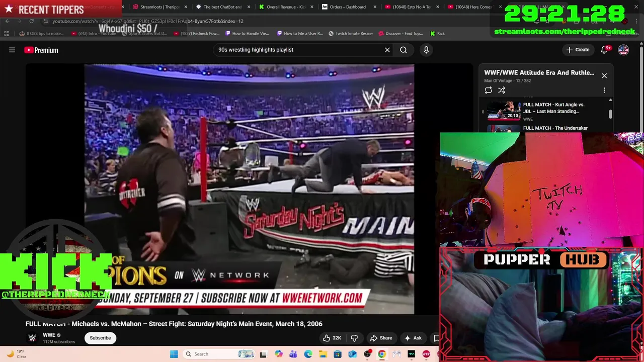644x362 pixels.
Task: Click the taskbar Search box
Action: click(219, 354)
